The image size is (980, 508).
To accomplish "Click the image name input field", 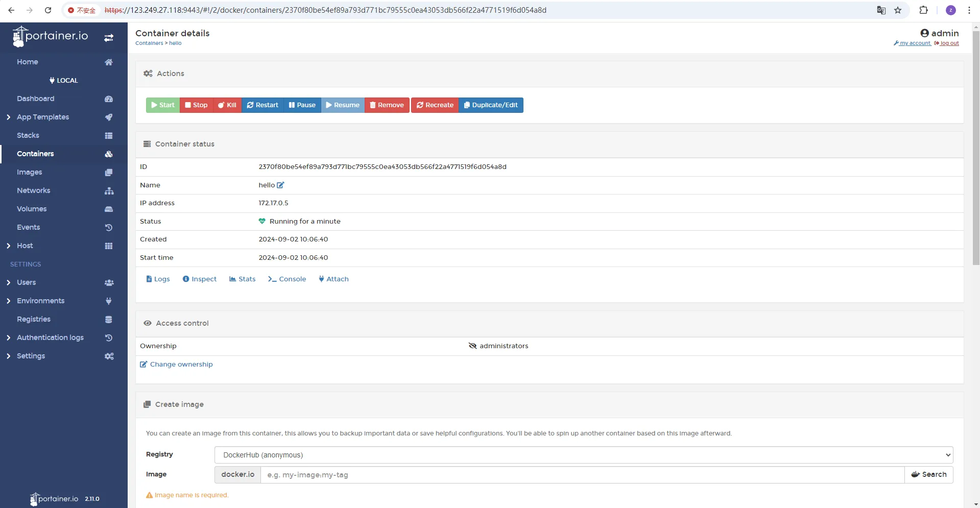I will pos(582,475).
